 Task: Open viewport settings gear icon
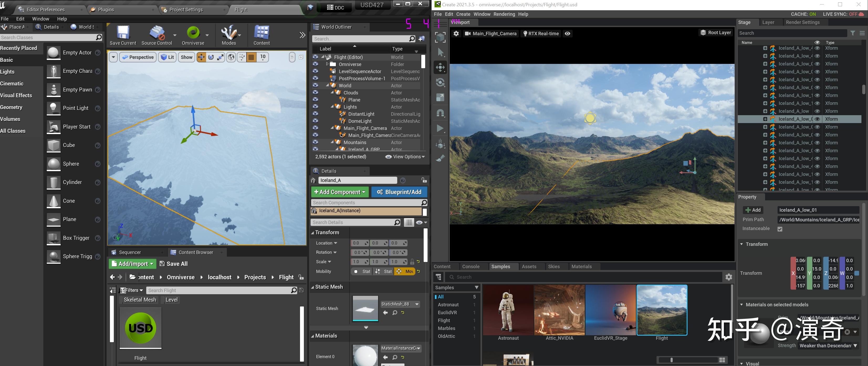(456, 33)
